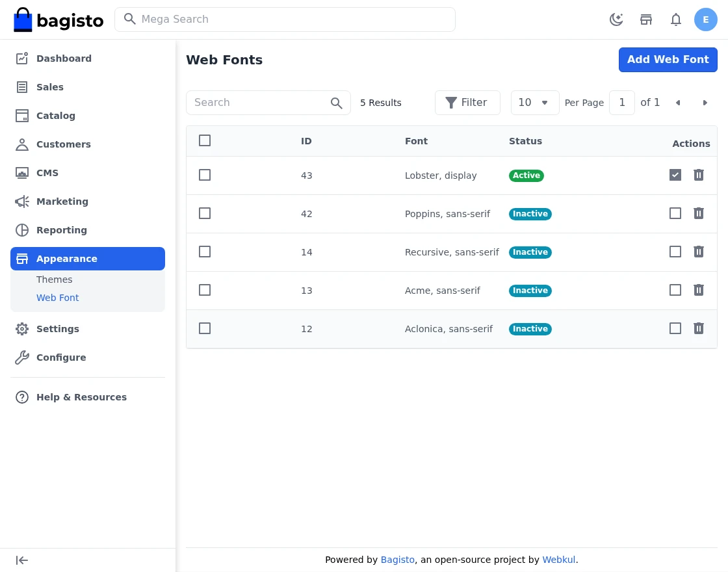
Task: Click ID 42 cell
Action: pos(306,214)
